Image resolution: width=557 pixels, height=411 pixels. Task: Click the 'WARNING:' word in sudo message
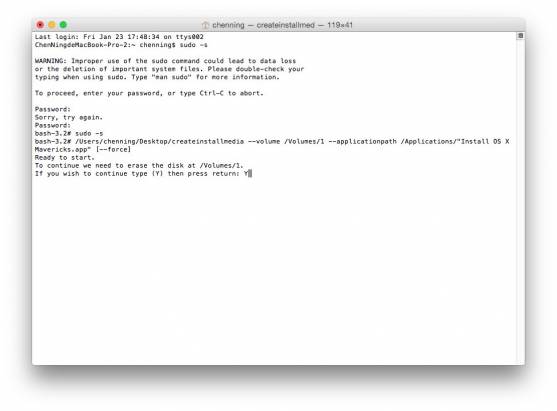click(50, 61)
